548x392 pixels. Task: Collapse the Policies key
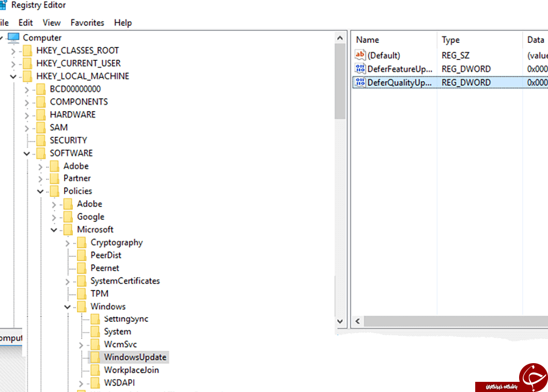tap(40, 191)
